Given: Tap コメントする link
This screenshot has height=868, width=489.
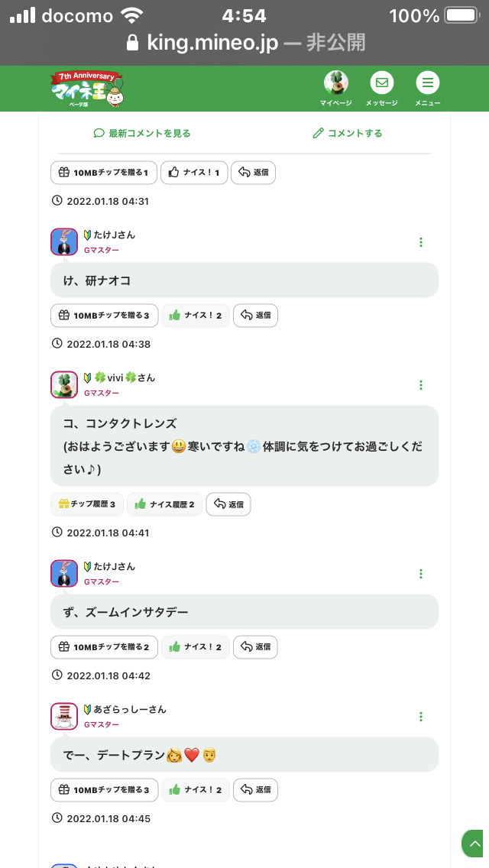Looking at the screenshot, I should tap(348, 133).
